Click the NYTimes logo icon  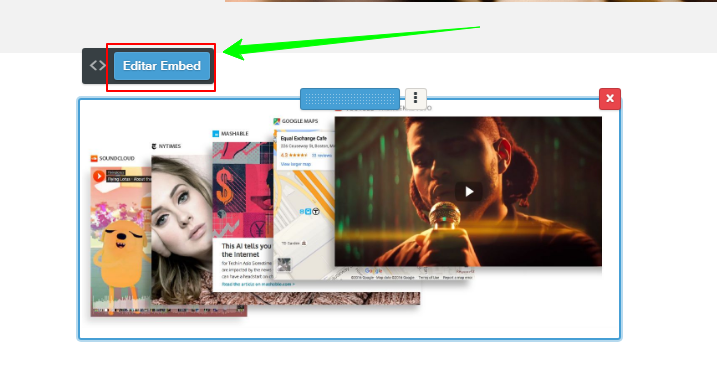pos(154,146)
